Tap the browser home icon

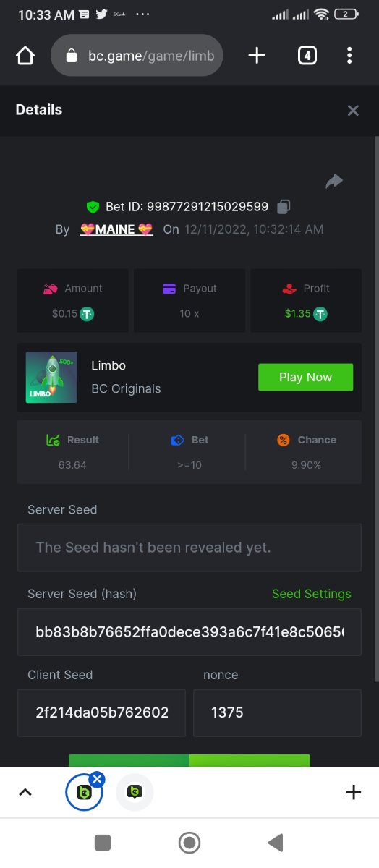tap(25, 56)
